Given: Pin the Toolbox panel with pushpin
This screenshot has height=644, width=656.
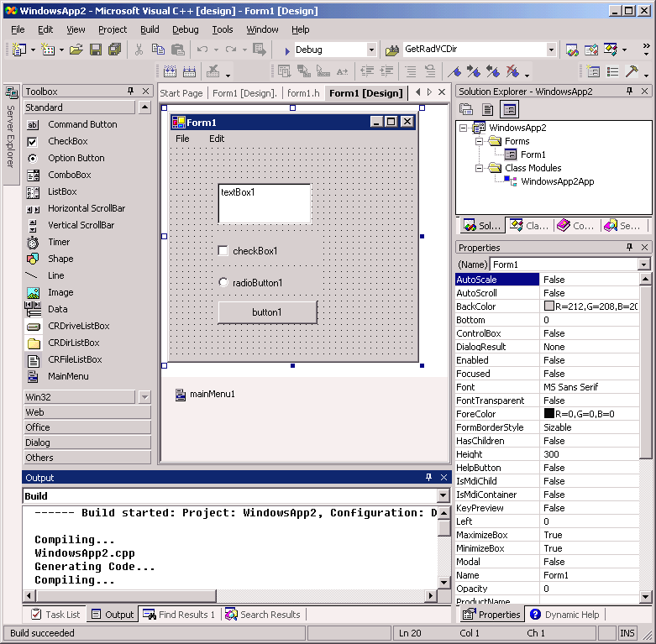Looking at the screenshot, I should click(x=130, y=91).
